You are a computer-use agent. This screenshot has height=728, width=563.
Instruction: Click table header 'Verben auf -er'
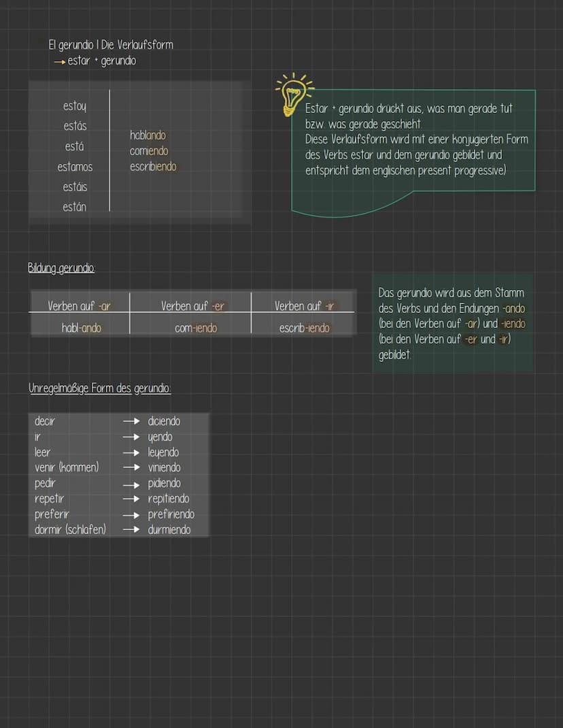(x=192, y=306)
